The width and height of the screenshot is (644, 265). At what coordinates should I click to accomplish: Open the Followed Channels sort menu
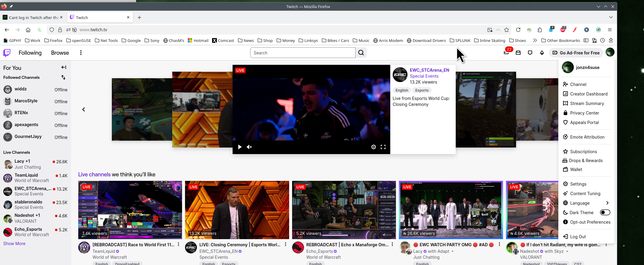click(x=63, y=77)
